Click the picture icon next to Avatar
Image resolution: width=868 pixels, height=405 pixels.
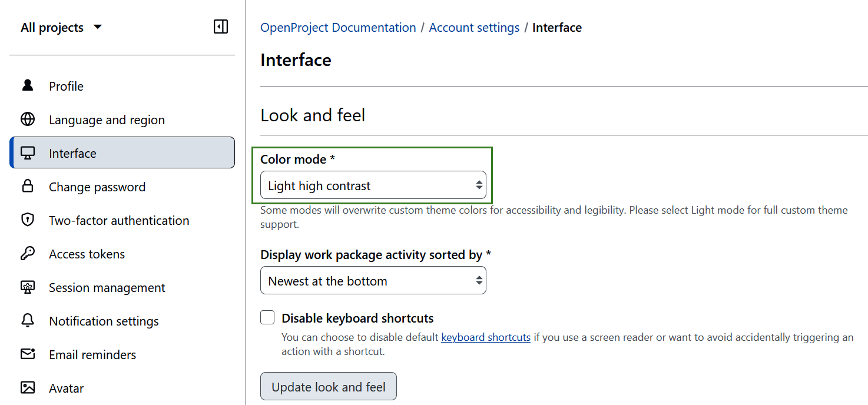click(x=27, y=388)
